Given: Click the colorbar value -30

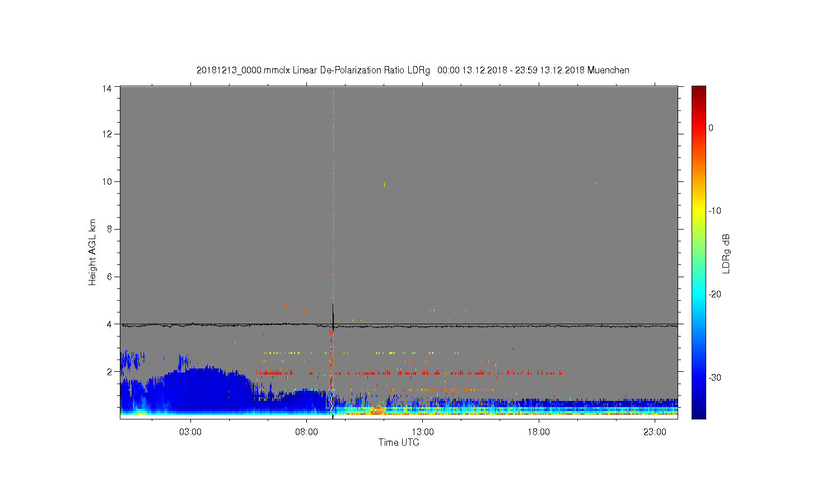Looking at the screenshot, I should pos(714,377).
